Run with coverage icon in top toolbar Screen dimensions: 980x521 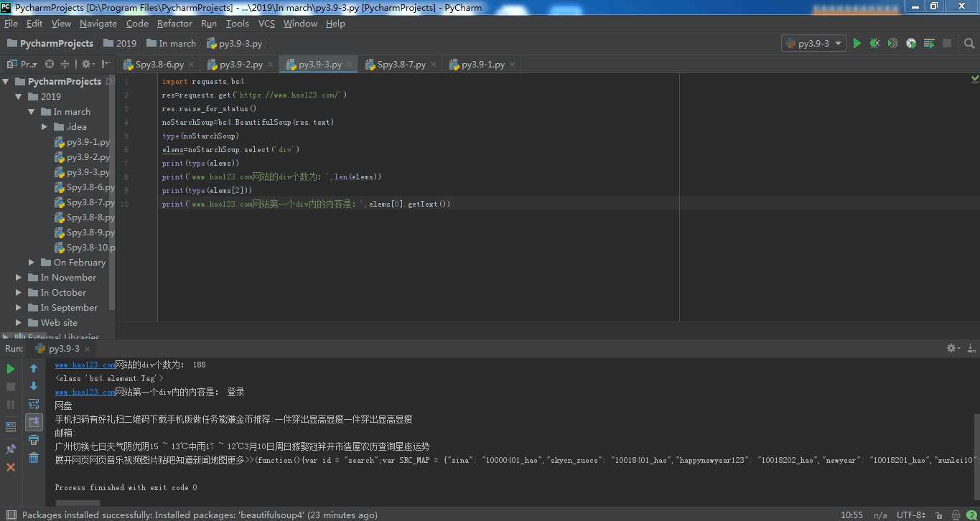892,44
